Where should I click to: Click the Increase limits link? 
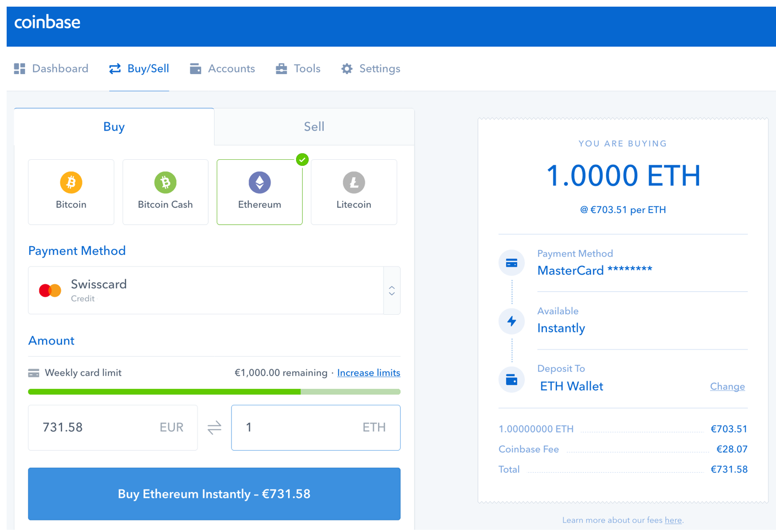(369, 373)
